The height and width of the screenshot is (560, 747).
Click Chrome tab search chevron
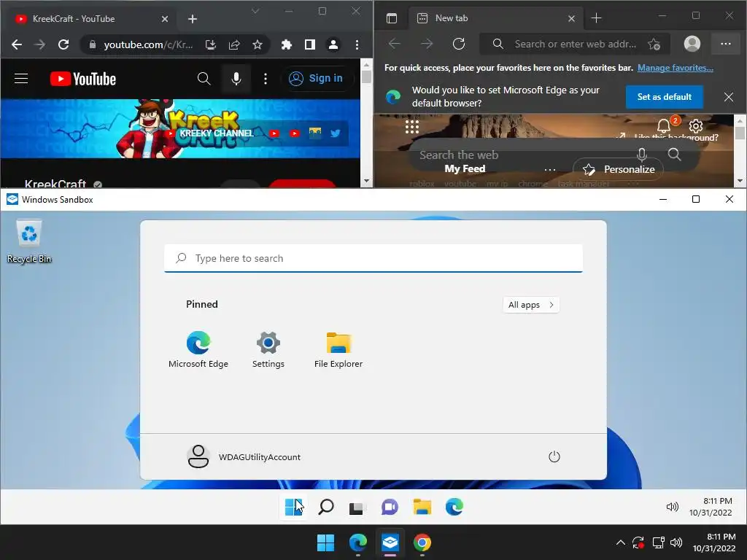255,11
